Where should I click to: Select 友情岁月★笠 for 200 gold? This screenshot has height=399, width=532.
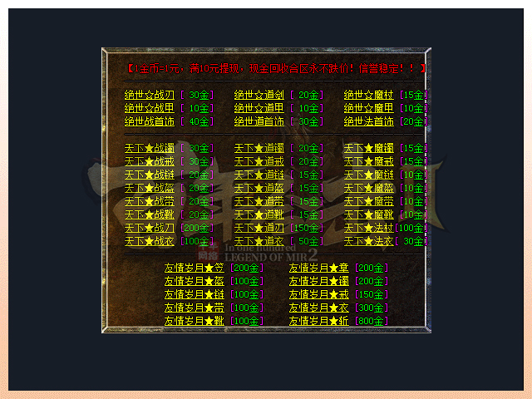coord(195,268)
